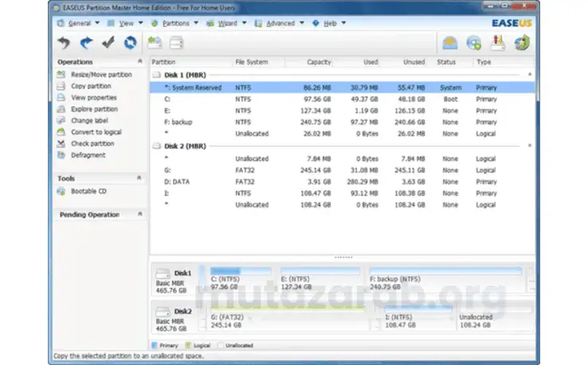Collapse the Pending Operation panel

coord(140,214)
